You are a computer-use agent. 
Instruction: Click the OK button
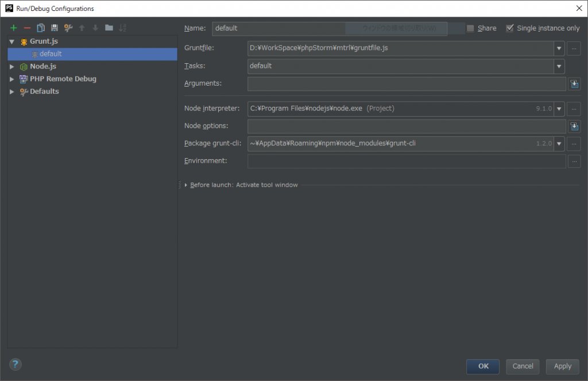(x=483, y=366)
